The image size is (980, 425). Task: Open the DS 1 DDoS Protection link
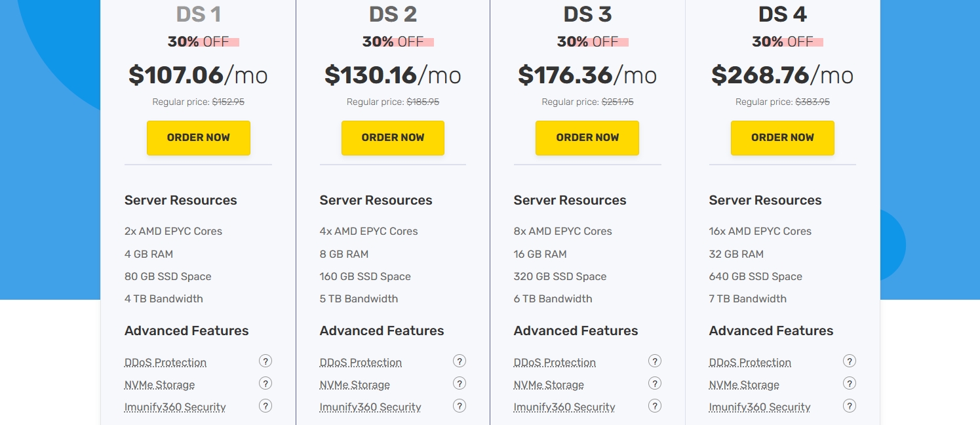(165, 363)
